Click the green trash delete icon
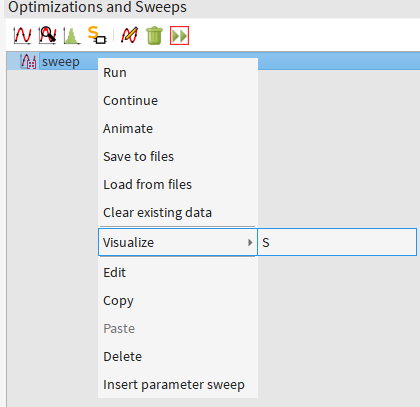 154,35
